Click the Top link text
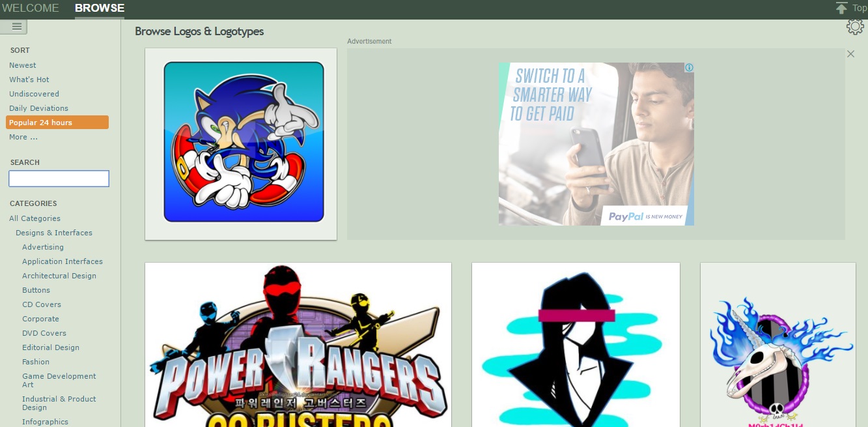Viewport: 868px width, 427px height. (x=860, y=8)
